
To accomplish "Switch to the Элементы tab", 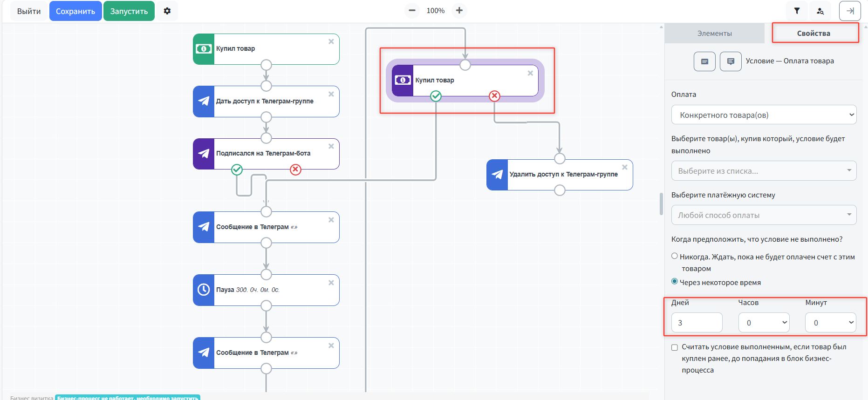I will pos(714,34).
